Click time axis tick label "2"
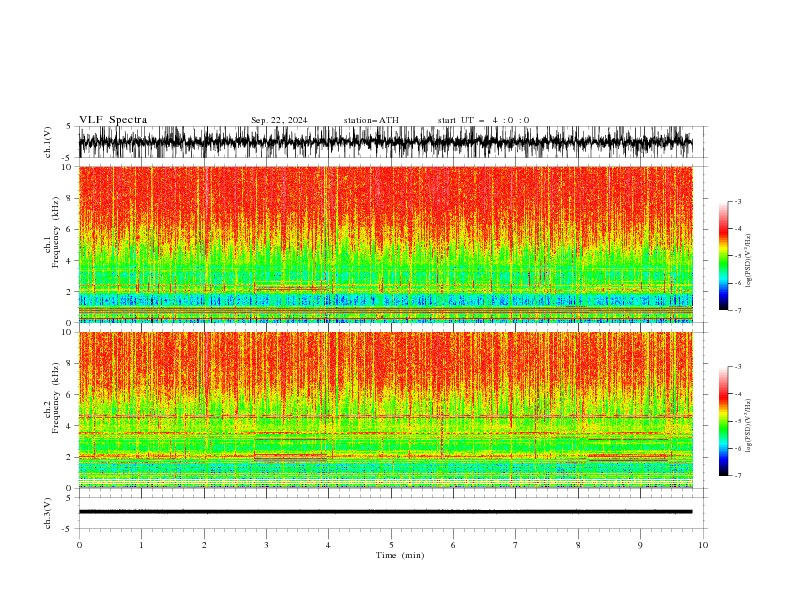 click(204, 545)
